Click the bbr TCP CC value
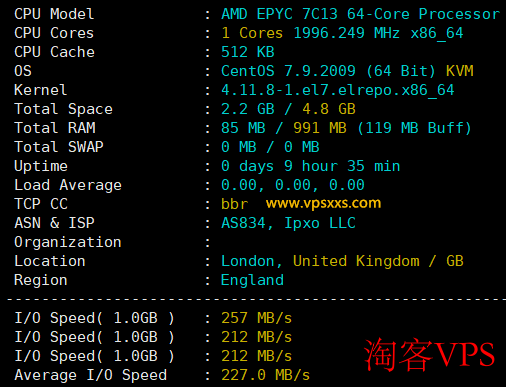This screenshot has width=506, height=387. tap(235, 204)
